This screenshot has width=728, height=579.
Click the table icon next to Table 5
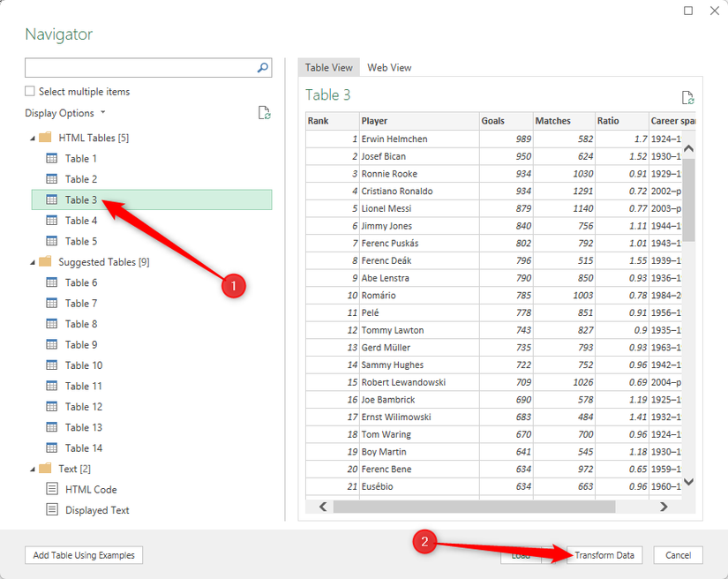(52, 240)
